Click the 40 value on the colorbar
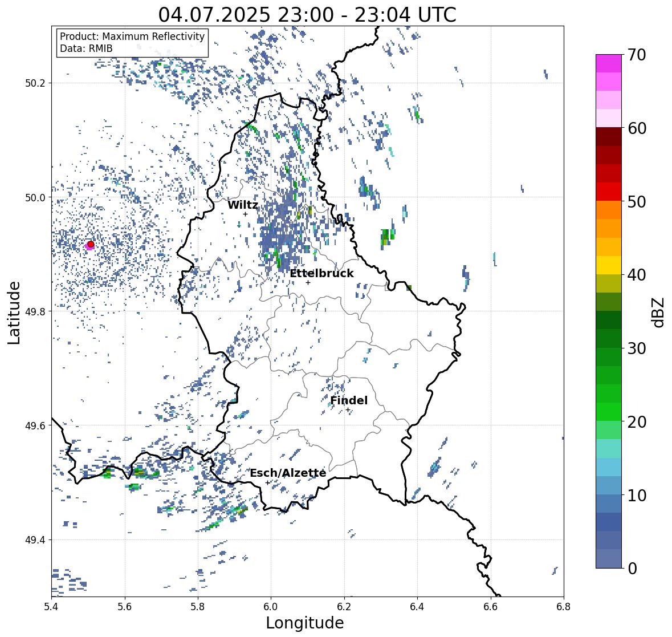The height and width of the screenshot is (637, 672). click(x=637, y=275)
